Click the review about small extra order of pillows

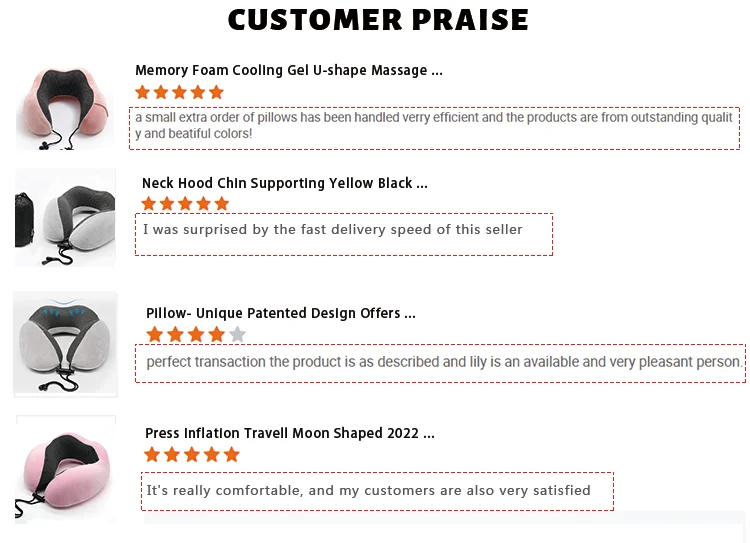click(434, 126)
